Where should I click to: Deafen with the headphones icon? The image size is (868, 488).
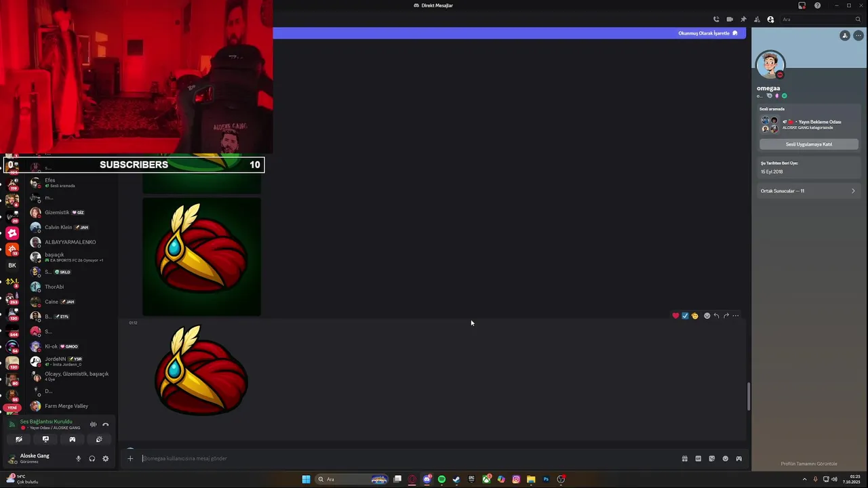point(92,459)
